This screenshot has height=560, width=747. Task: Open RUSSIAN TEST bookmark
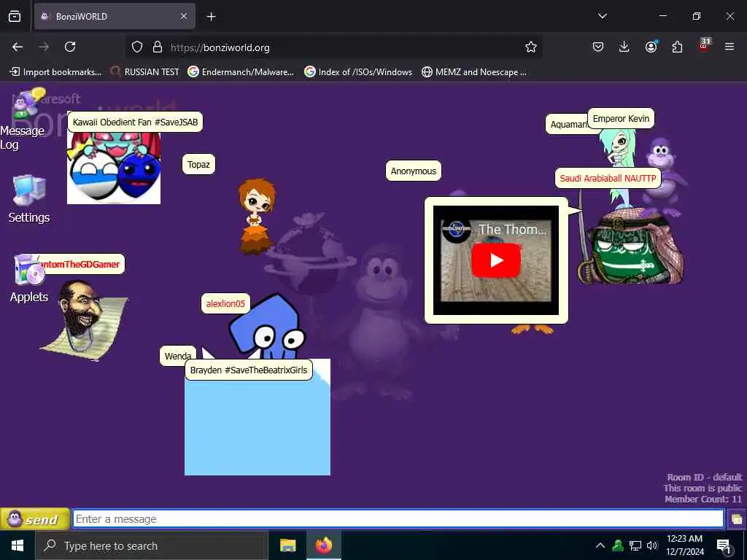[x=145, y=72]
